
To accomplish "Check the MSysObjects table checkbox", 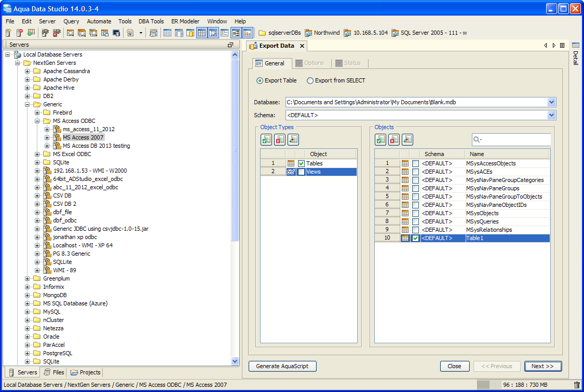I will 416,214.
